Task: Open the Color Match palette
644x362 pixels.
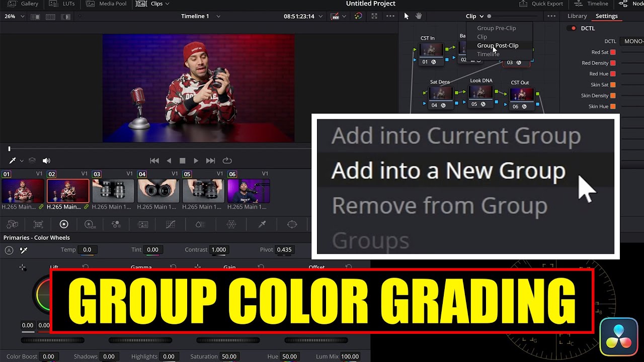Action: click(x=38, y=224)
